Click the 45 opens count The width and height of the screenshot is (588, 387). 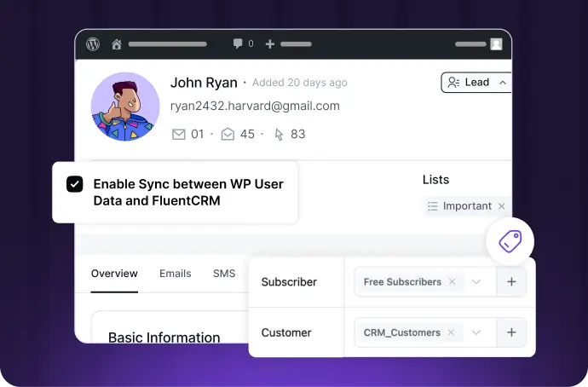[x=247, y=134]
